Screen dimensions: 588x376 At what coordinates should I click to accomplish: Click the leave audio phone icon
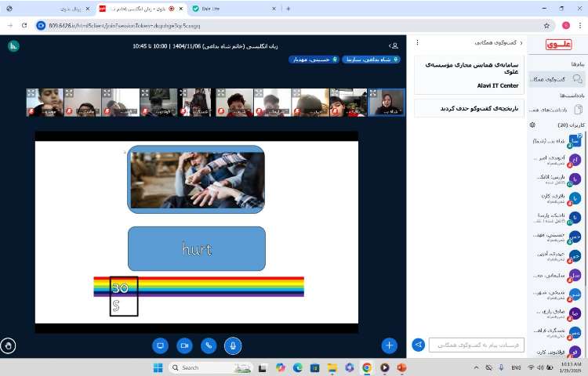tap(209, 345)
